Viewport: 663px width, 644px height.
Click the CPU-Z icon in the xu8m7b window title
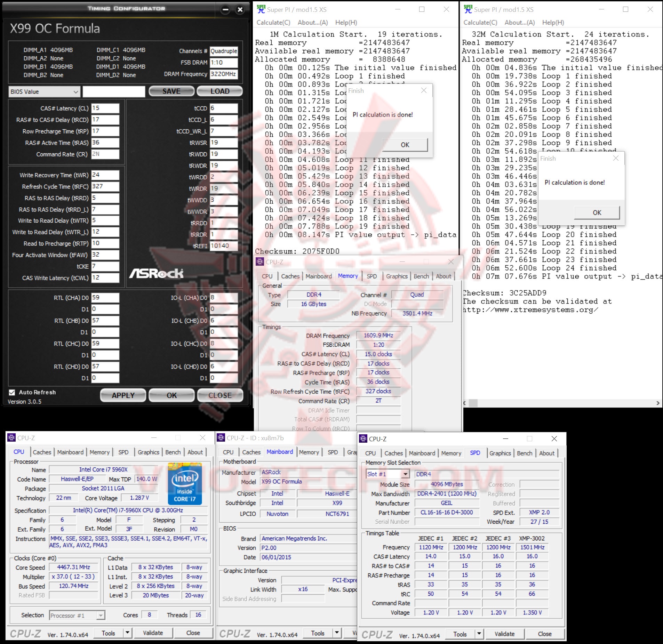point(221,437)
